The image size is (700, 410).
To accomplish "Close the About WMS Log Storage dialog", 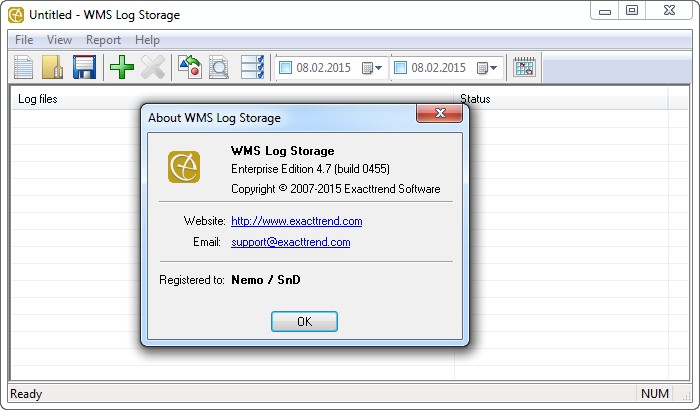I will pos(440,113).
